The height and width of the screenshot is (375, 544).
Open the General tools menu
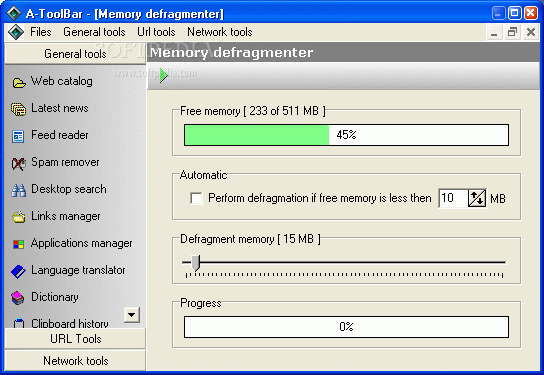point(94,32)
